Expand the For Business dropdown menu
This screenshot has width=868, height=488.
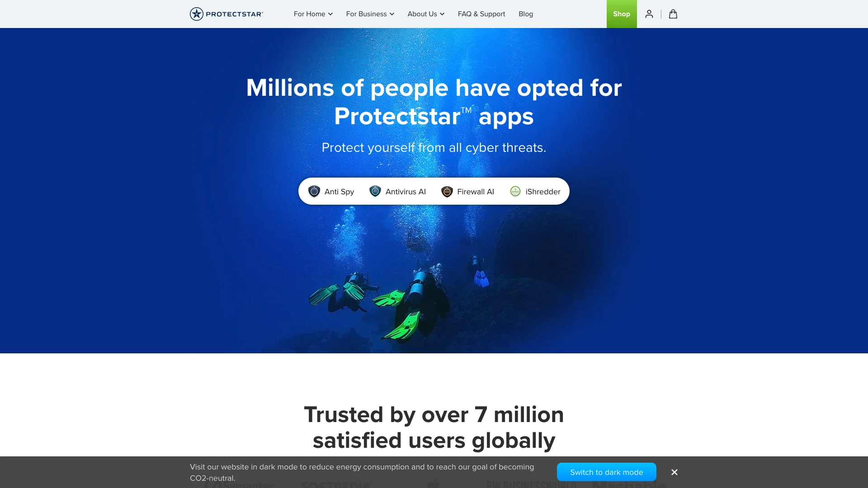pos(370,14)
